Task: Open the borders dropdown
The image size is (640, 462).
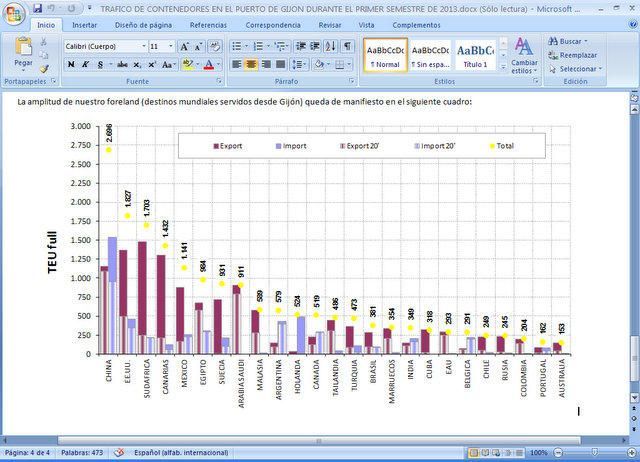Action: tap(349, 64)
